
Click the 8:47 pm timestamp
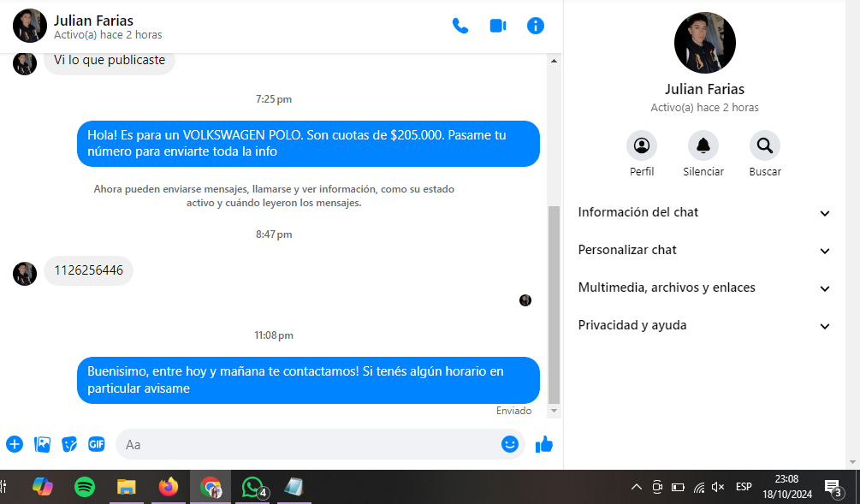[274, 234]
